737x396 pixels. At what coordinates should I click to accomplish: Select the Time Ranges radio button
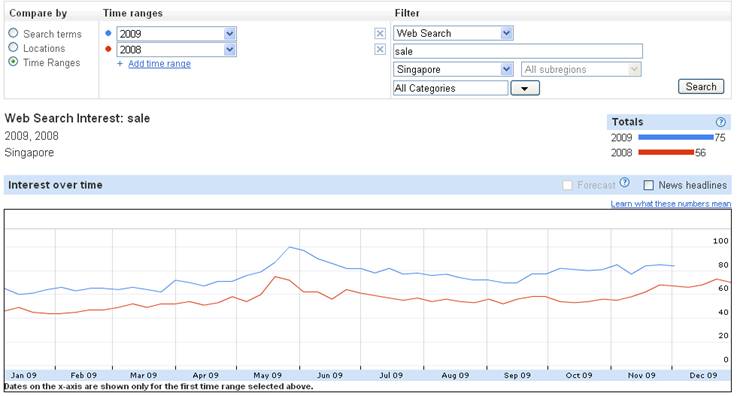13,62
